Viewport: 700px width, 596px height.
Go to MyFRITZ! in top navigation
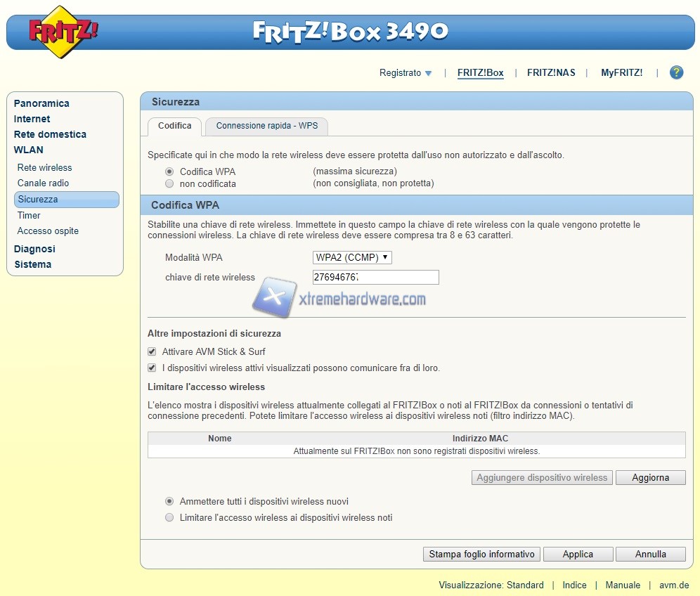pyautogui.click(x=621, y=73)
